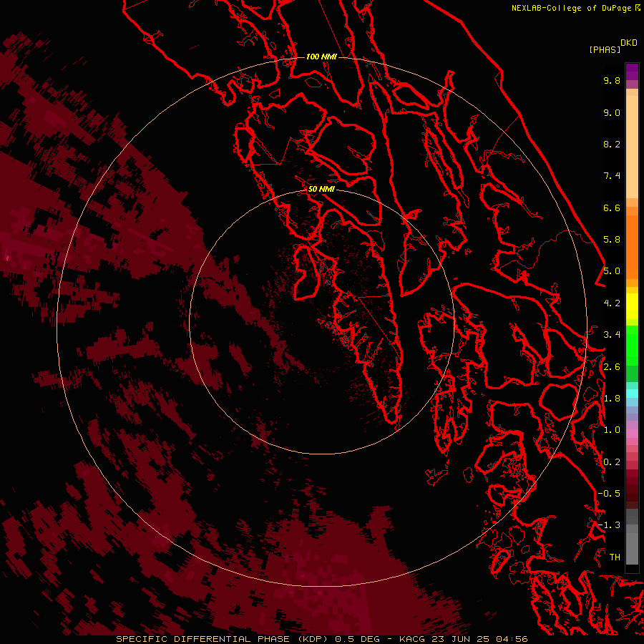Click the 4.2 legend value
The image size is (644, 644).
(612, 303)
